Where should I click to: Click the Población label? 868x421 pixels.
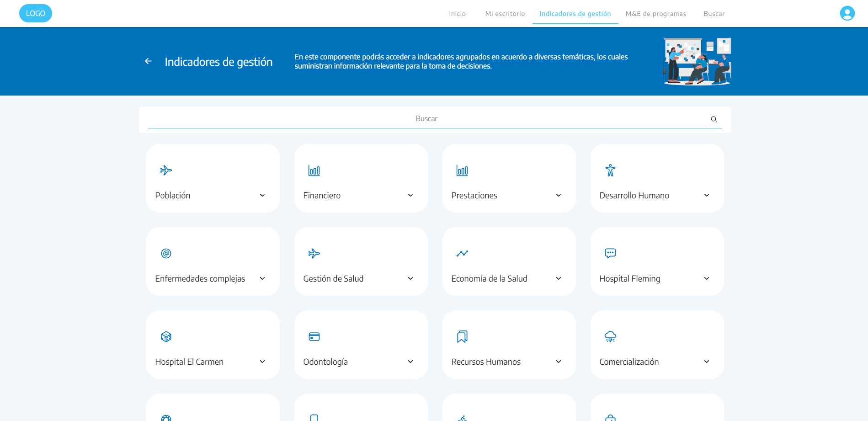pos(173,196)
